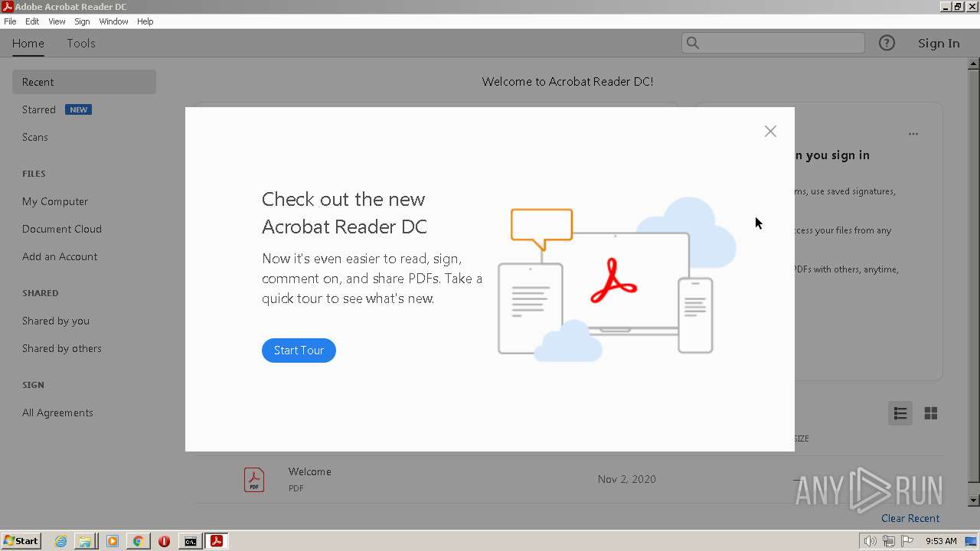Image resolution: width=980 pixels, height=551 pixels.
Task: Click the network tray icon
Action: 889,541
